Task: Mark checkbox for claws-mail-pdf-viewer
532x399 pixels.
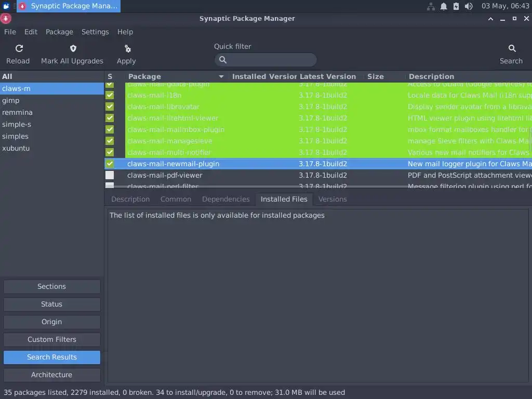Action: pos(110,175)
